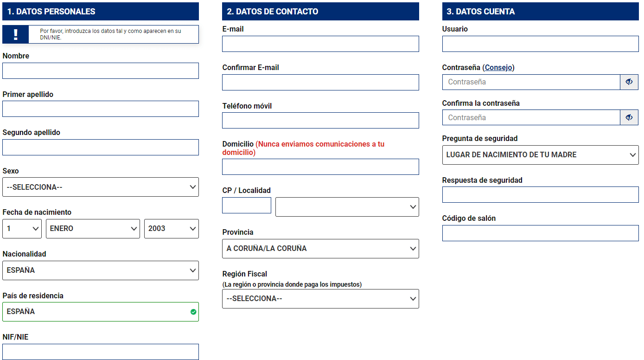The image size is (644, 360).
Task: Open the Nacionalidad dropdown
Action: point(100,270)
